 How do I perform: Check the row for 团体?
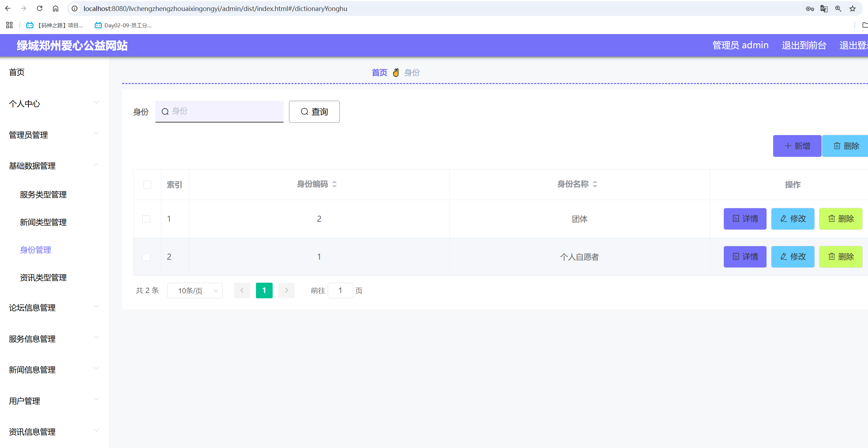(x=146, y=219)
